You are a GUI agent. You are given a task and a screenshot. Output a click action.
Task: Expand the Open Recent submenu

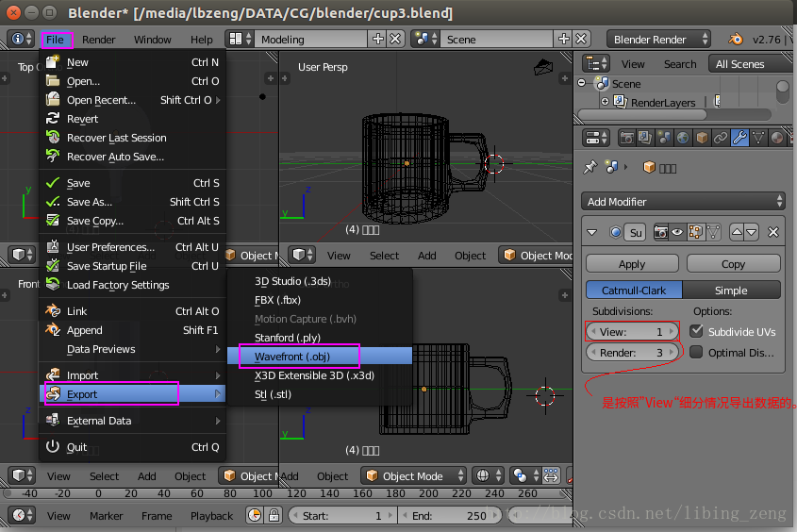click(x=132, y=101)
